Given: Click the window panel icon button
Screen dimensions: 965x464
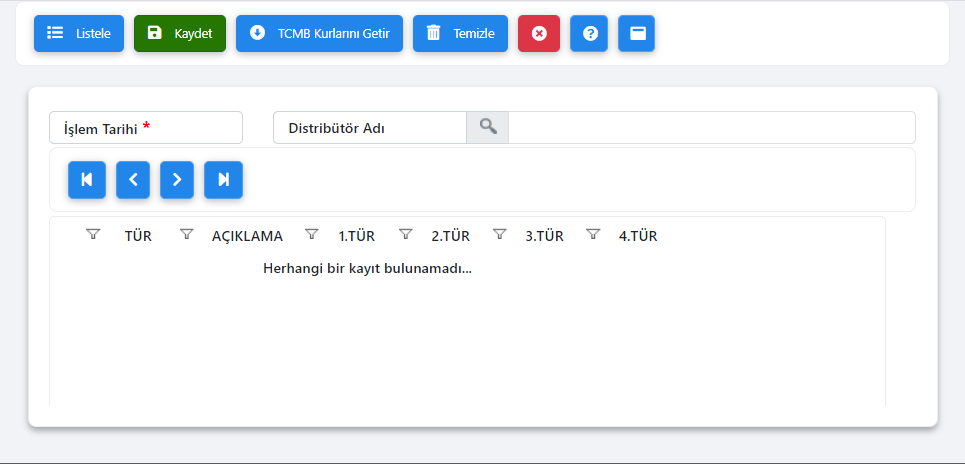Looking at the screenshot, I should click(x=637, y=33).
